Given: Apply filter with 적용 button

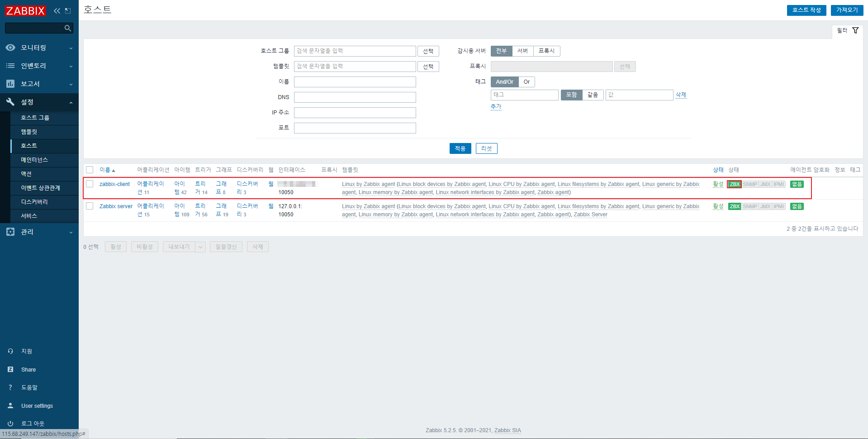Looking at the screenshot, I should click(460, 148).
